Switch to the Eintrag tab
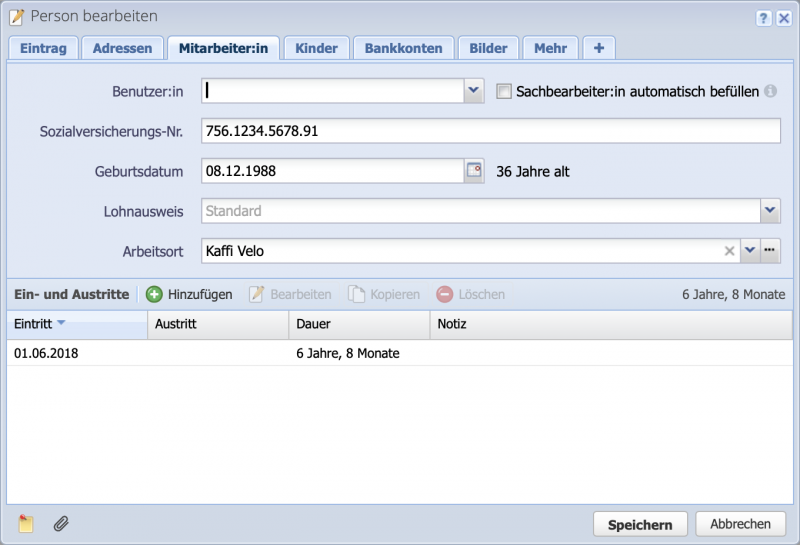This screenshot has width=800, height=545. point(43,48)
